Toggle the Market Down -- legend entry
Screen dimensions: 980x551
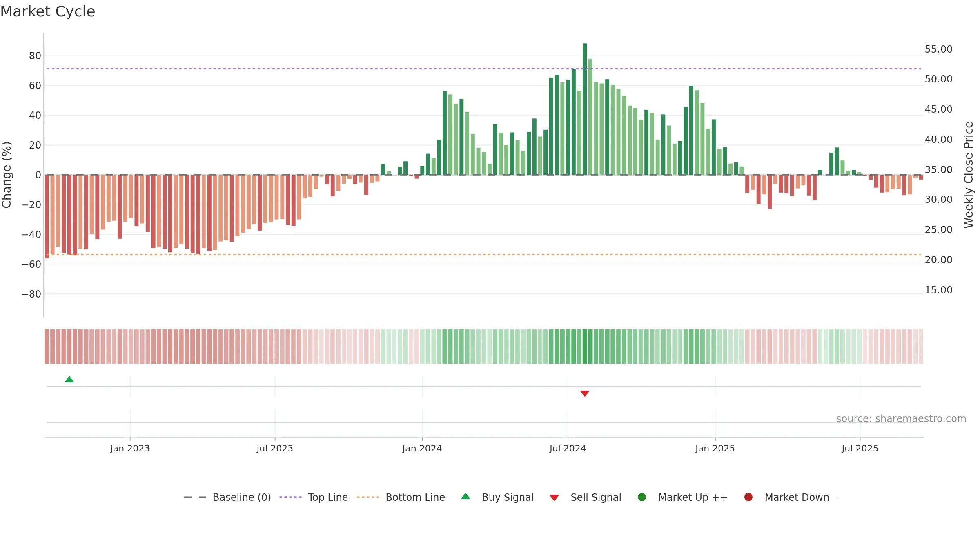pyautogui.click(x=792, y=497)
